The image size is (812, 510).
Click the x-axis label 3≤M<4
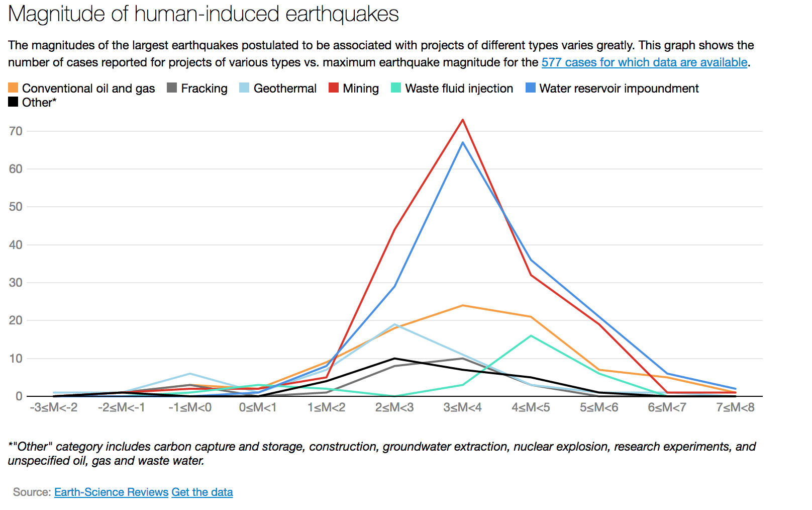462,407
